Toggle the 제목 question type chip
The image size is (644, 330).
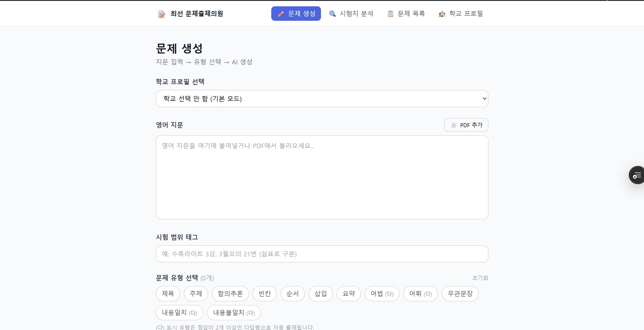point(168,294)
